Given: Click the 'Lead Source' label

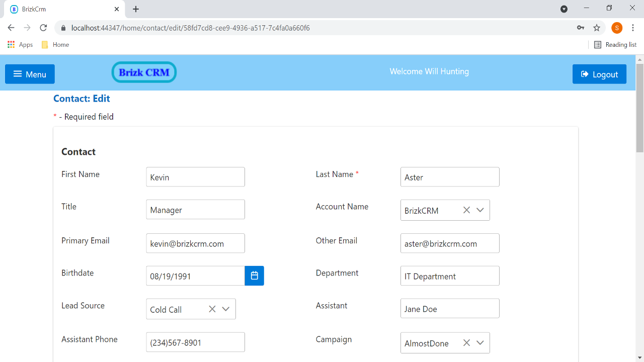Looking at the screenshot, I should coord(83,306).
